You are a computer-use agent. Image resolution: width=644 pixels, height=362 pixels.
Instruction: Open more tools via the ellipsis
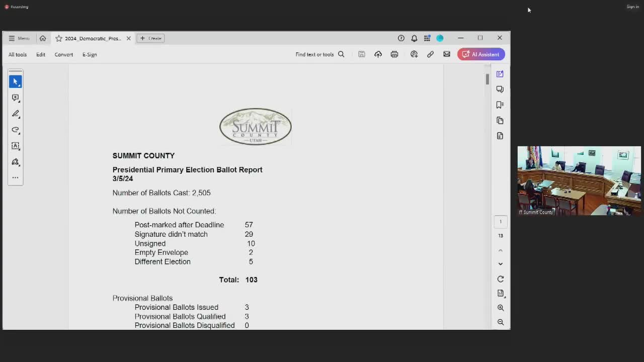pos(15,177)
